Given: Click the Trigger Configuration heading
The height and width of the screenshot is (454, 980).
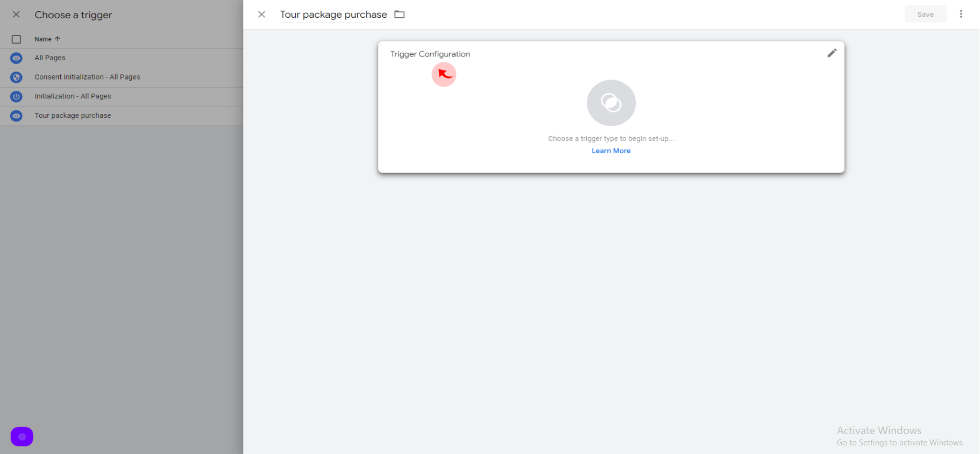Looking at the screenshot, I should coord(430,54).
